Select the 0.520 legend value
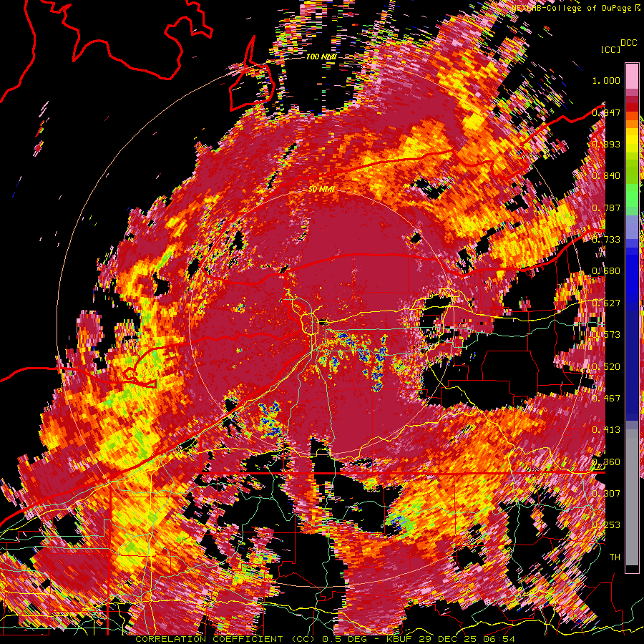644x644 pixels. click(x=606, y=366)
